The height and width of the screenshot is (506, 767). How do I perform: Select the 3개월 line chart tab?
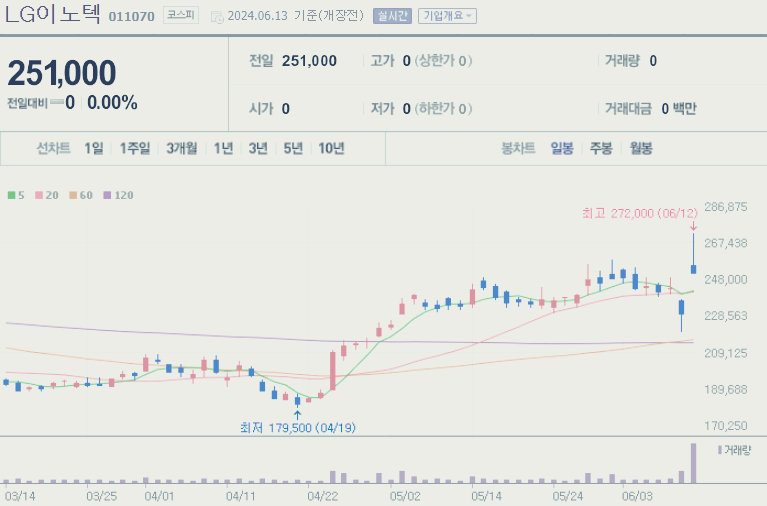coord(181,148)
